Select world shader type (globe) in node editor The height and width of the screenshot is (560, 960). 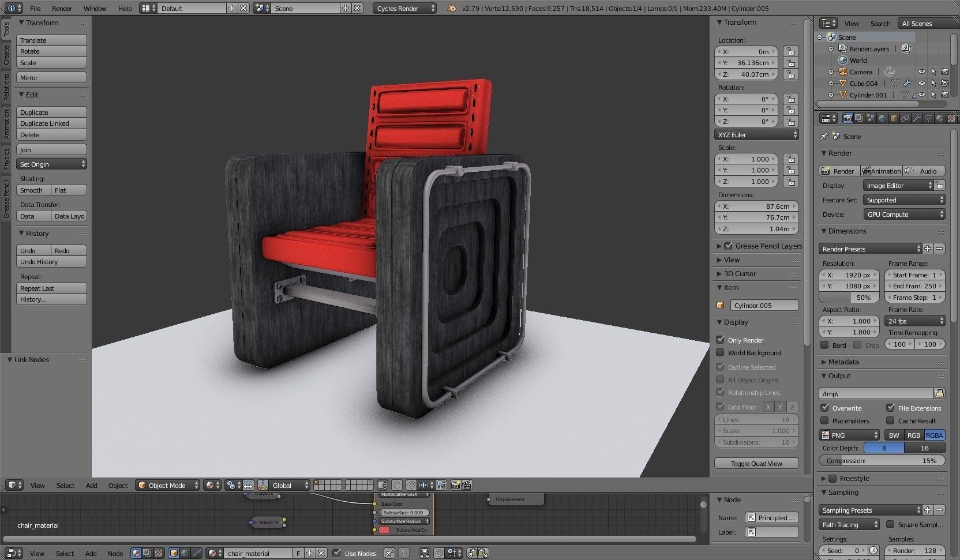pos(185,553)
